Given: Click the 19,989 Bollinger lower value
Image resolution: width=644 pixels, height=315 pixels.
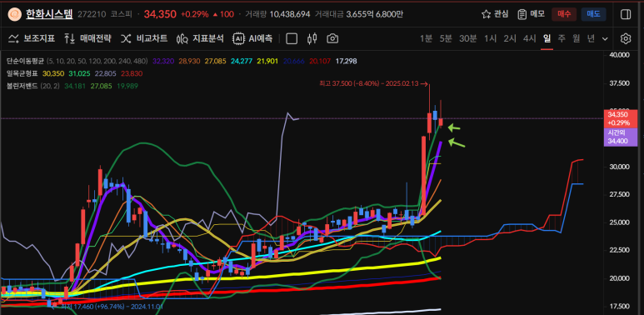Looking at the screenshot, I should tap(127, 86).
